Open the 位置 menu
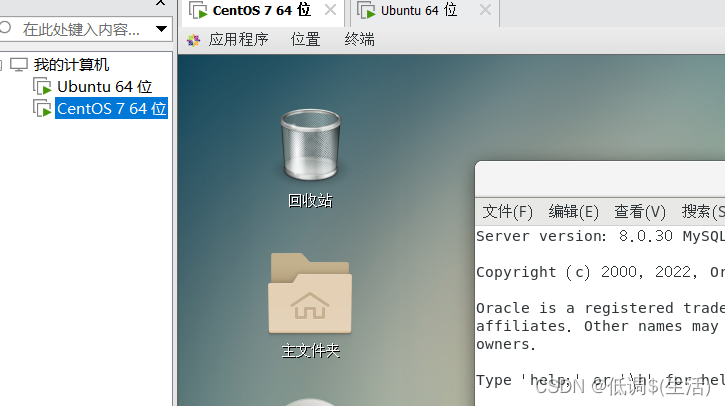 pyautogui.click(x=305, y=40)
